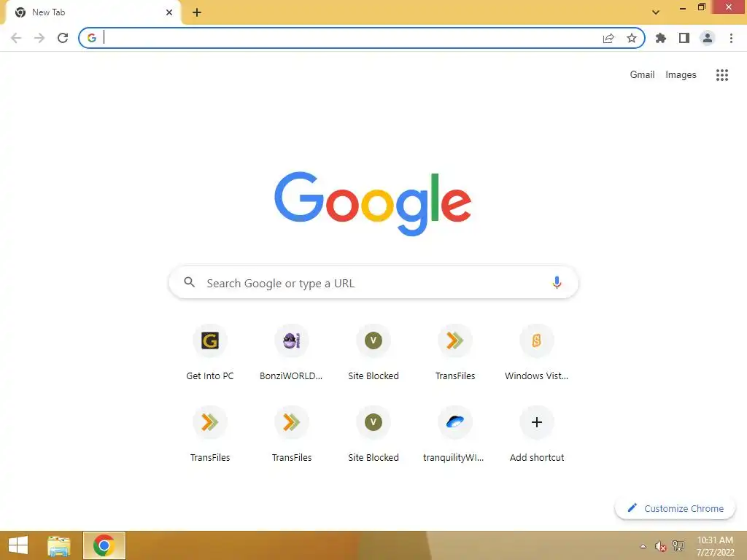
Task: Toggle the side panel icon
Action: 684,38
